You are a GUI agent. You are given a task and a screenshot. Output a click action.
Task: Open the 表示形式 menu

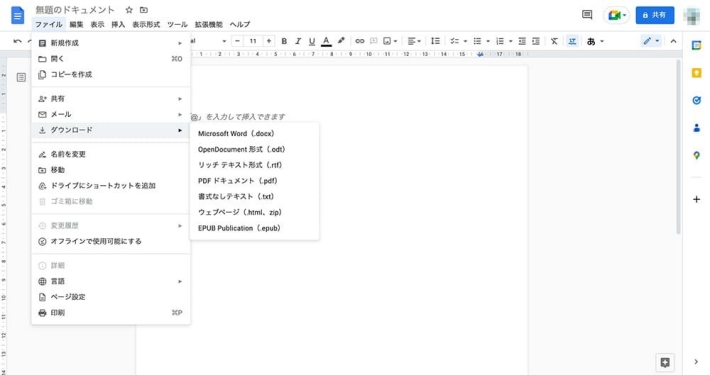pos(146,24)
